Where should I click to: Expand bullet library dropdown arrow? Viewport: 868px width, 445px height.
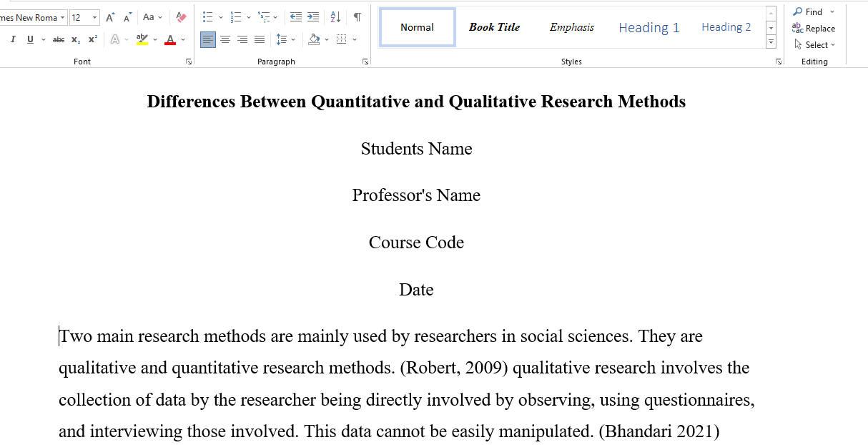220,17
